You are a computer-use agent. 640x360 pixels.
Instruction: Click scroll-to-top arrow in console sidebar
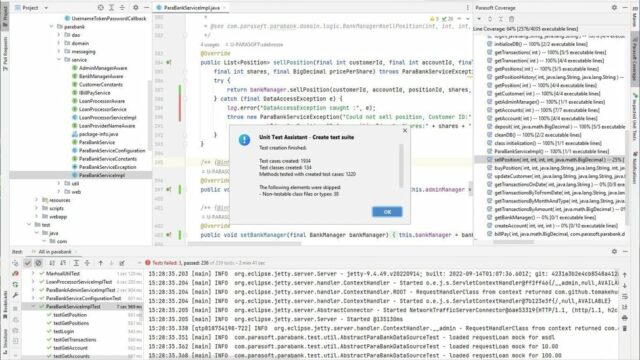(x=625, y=275)
